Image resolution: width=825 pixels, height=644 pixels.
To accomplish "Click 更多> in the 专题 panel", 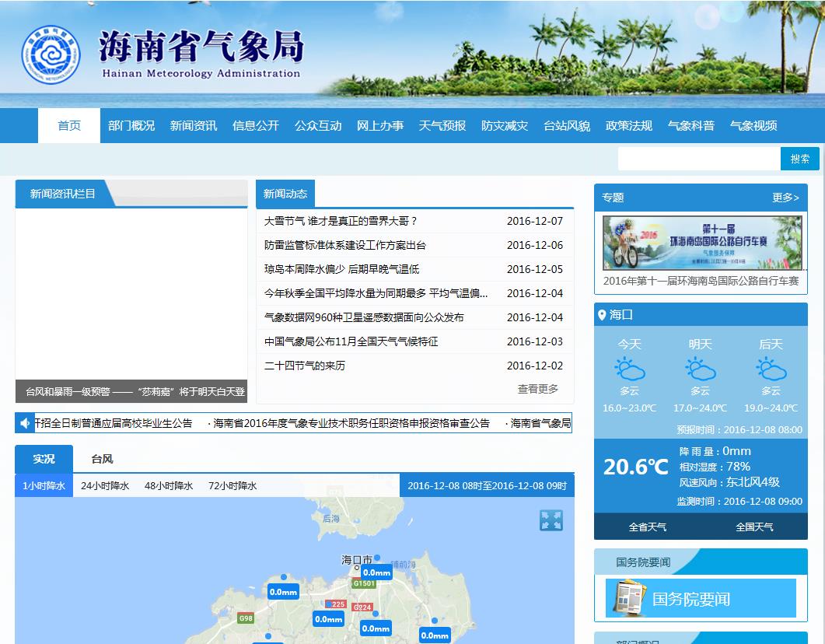I will (785, 198).
